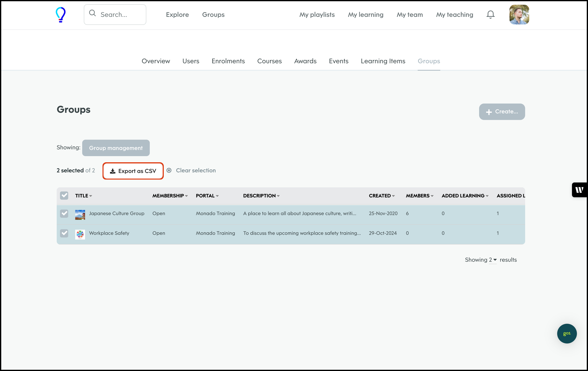
Task: Toggle the select-all header checkbox
Action: pos(64,196)
